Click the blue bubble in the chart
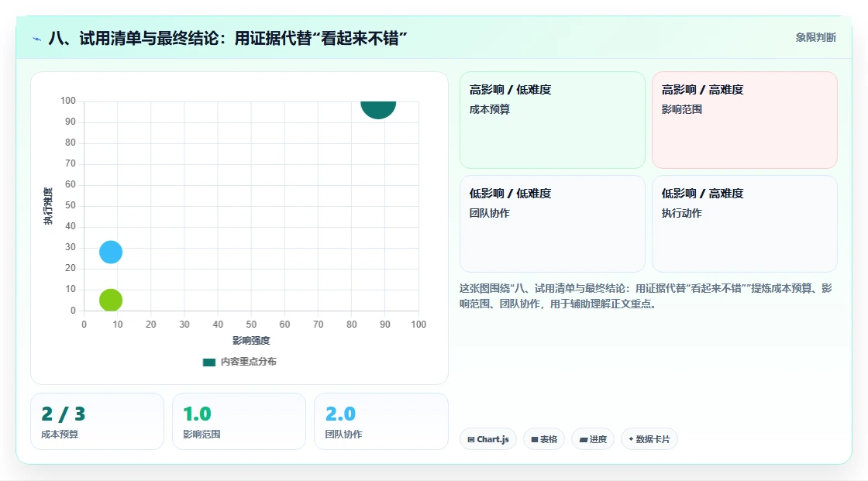868x481 pixels. pos(111,252)
